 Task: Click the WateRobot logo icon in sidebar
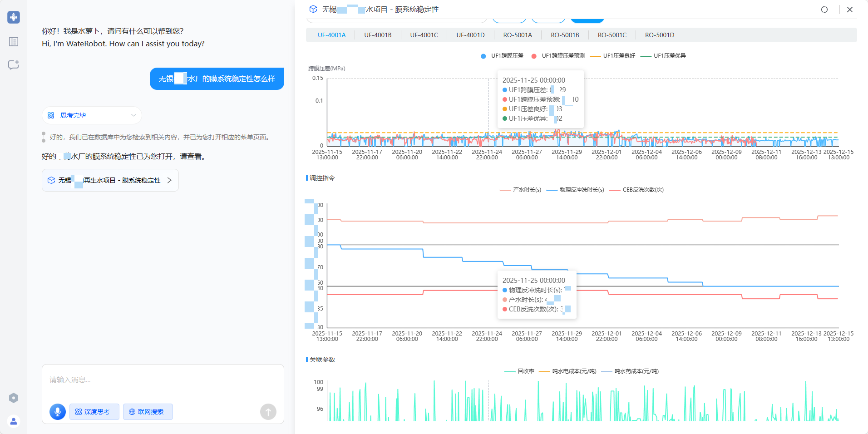[x=14, y=17]
